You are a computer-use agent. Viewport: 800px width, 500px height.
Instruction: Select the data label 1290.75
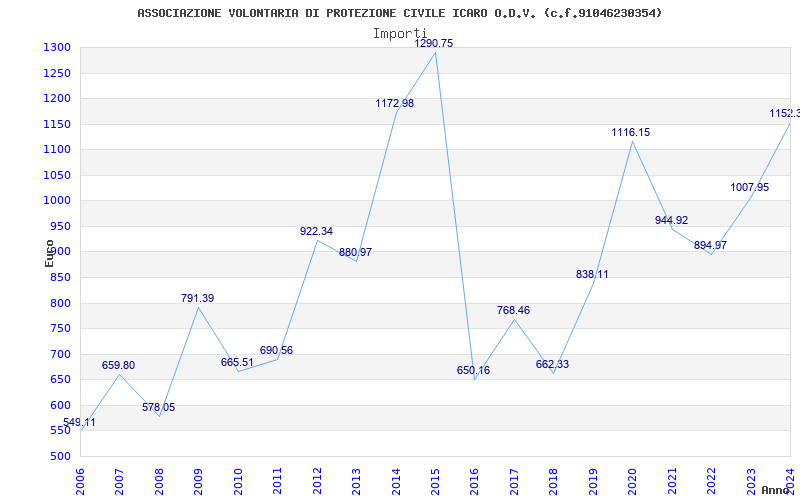434,43
